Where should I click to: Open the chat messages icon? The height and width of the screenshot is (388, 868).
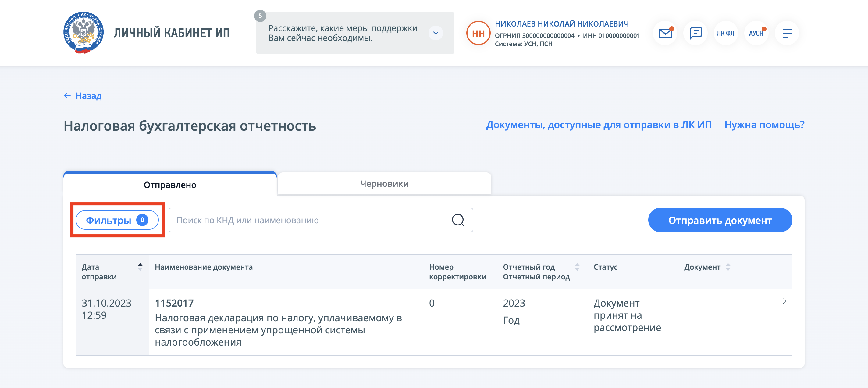pyautogui.click(x=695, y=33)
